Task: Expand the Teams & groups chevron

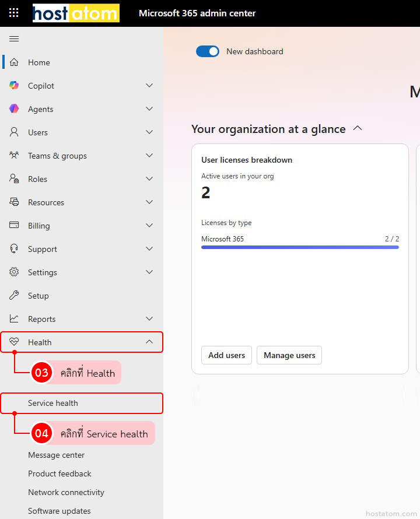Action: pos(149,155)
